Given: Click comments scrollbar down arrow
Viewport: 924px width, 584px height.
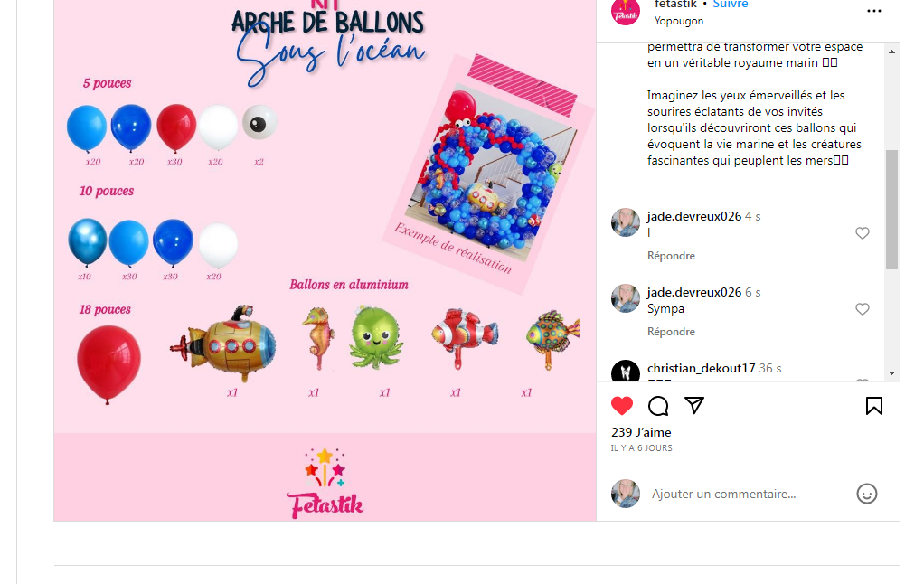Looking at the screenshot, I should pos(891,373).
